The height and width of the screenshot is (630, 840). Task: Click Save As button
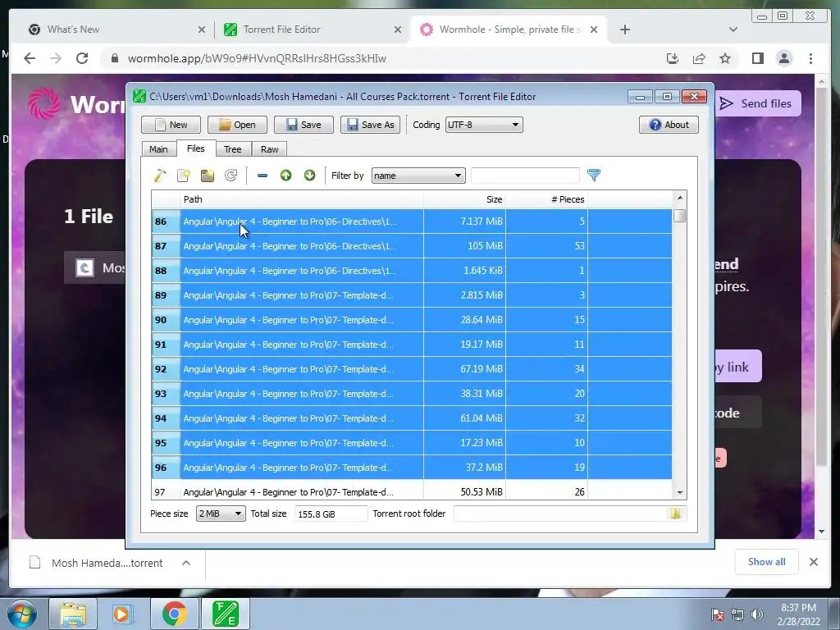pyautogui.click(x=371, y=125)
